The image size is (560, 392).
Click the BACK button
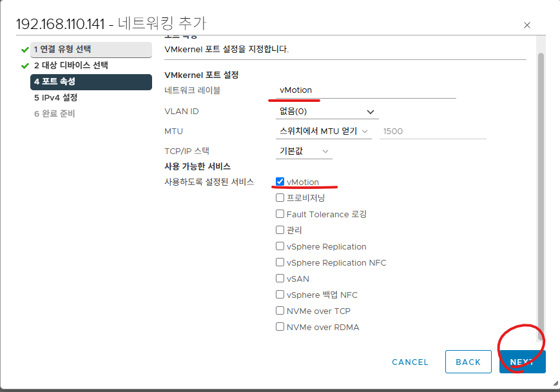click(x=468, y=362)
